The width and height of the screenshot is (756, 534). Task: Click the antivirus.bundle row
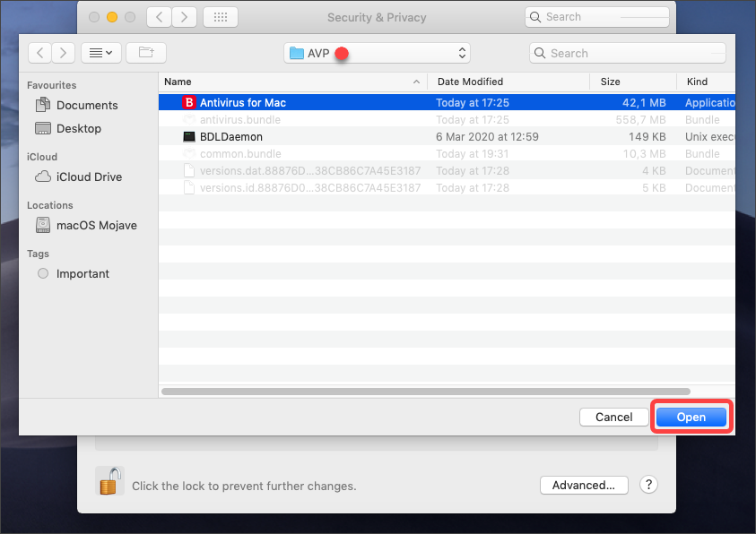[x=447, y=119]
